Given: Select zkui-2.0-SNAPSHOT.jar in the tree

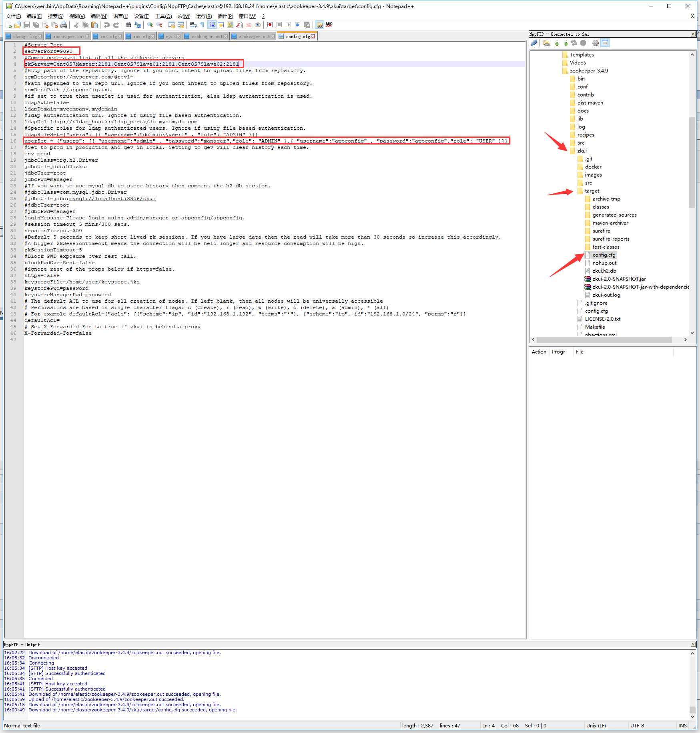Looking at the screenshot, I should (x=619, y=279).
